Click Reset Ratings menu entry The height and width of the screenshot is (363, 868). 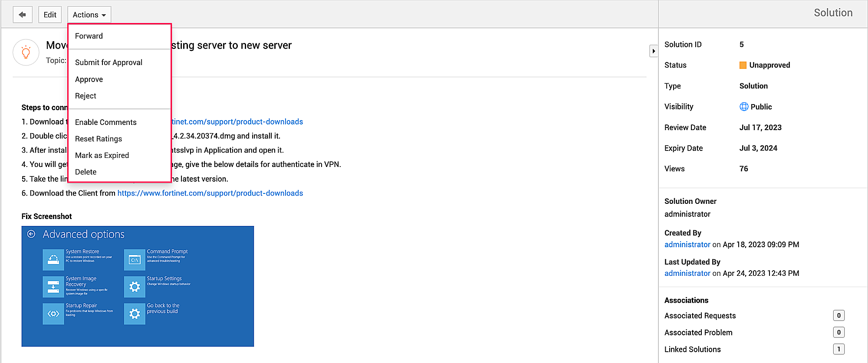tap(99, 139)
